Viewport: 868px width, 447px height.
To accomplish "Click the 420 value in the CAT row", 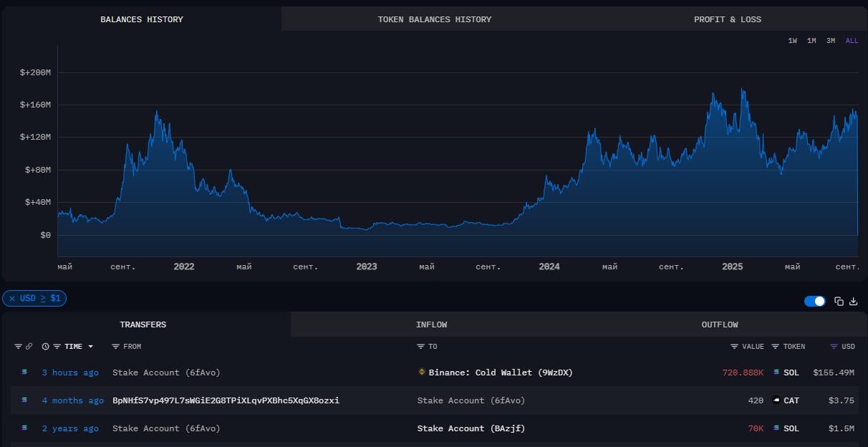I will (x=756, y=400).
